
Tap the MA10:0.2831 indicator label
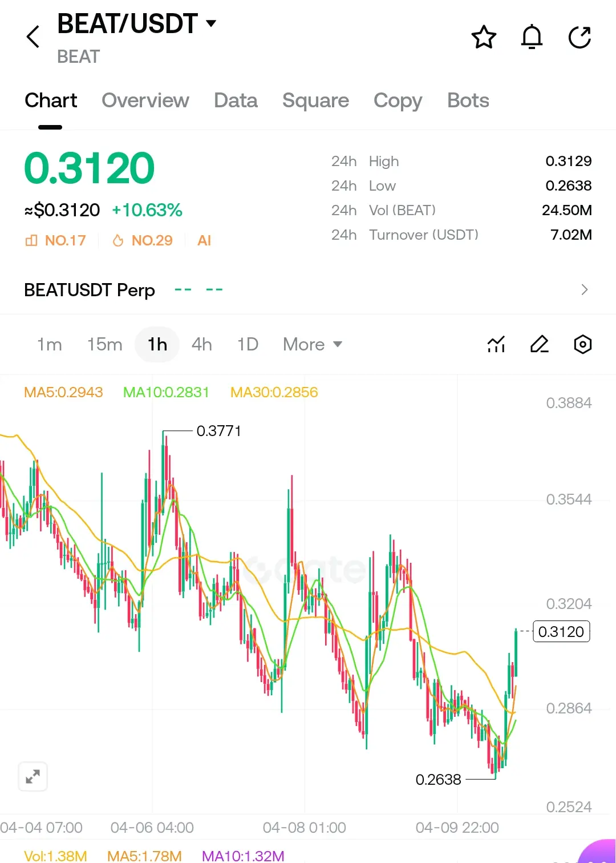(x=166, y=392)
